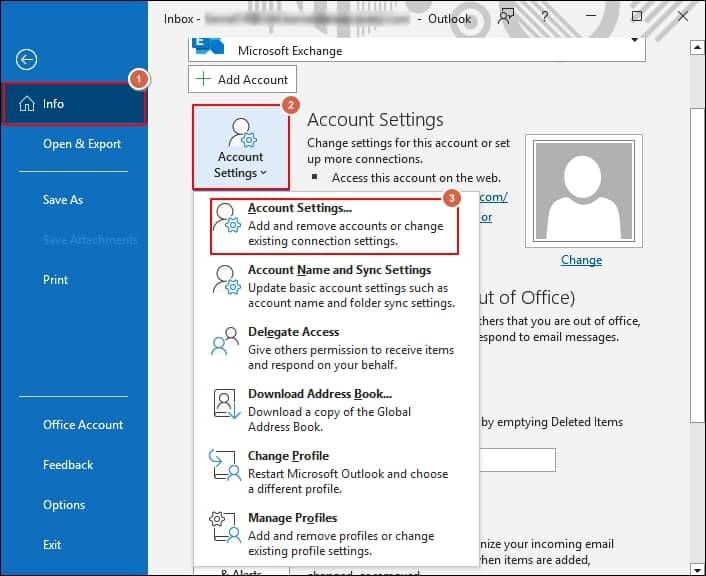Click the Coming Soon megaphone icon in title bar

[507, 17]
